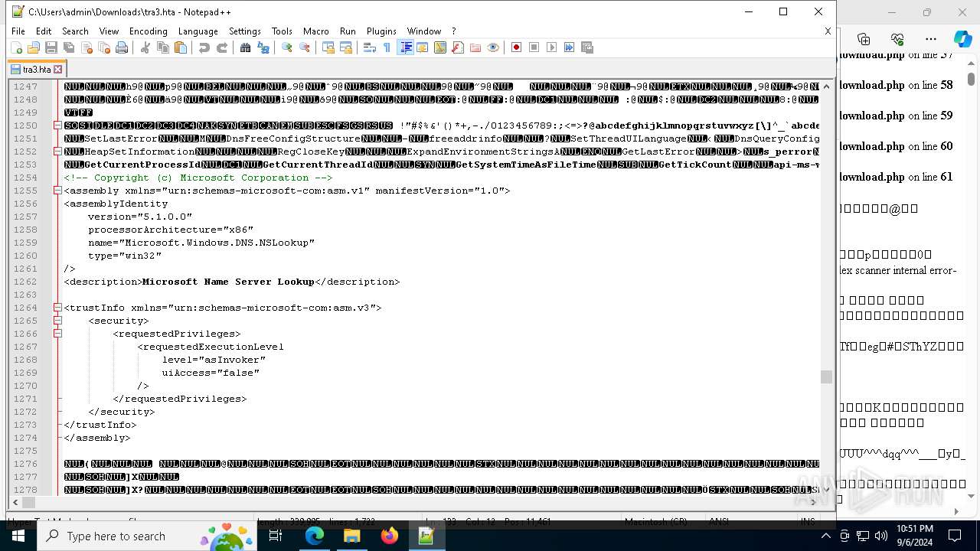Run macro multiple times icon
The height and width of the screenshot is (551, 980).
pos(569,47)
